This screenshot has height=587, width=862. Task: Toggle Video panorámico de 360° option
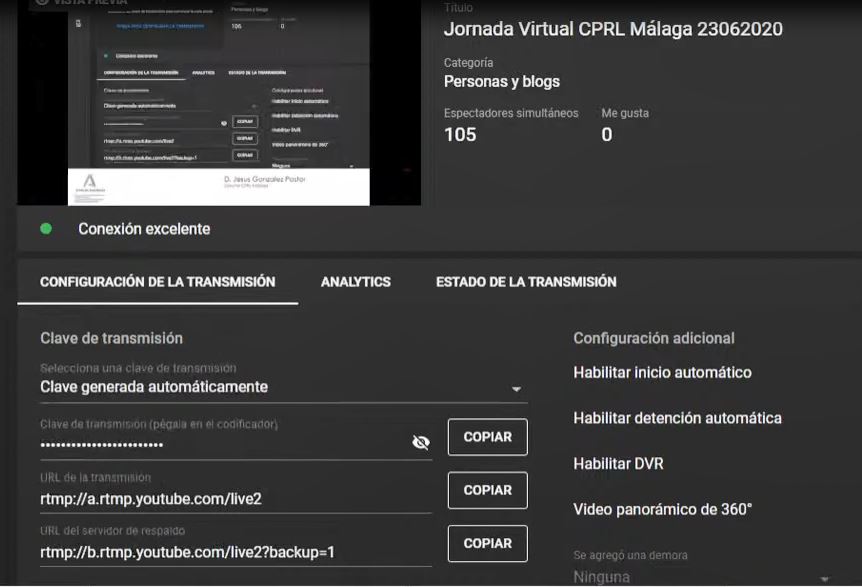pyautogui.click(x=662, y=509)
